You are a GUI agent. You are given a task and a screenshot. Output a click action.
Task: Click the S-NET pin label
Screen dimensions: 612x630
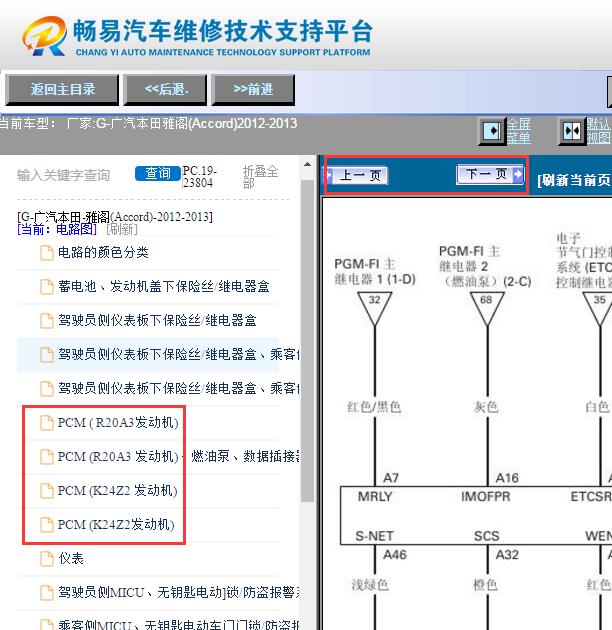coord(375,536)
